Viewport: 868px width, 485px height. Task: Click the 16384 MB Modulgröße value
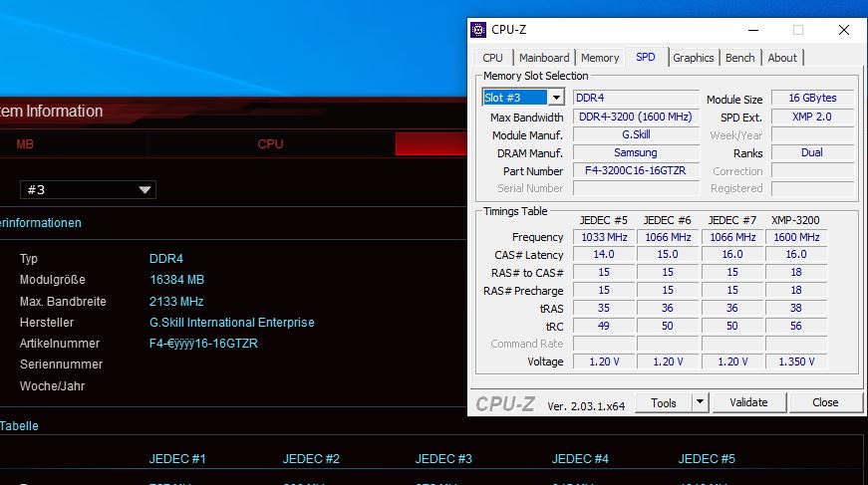[x=177, y=280]
